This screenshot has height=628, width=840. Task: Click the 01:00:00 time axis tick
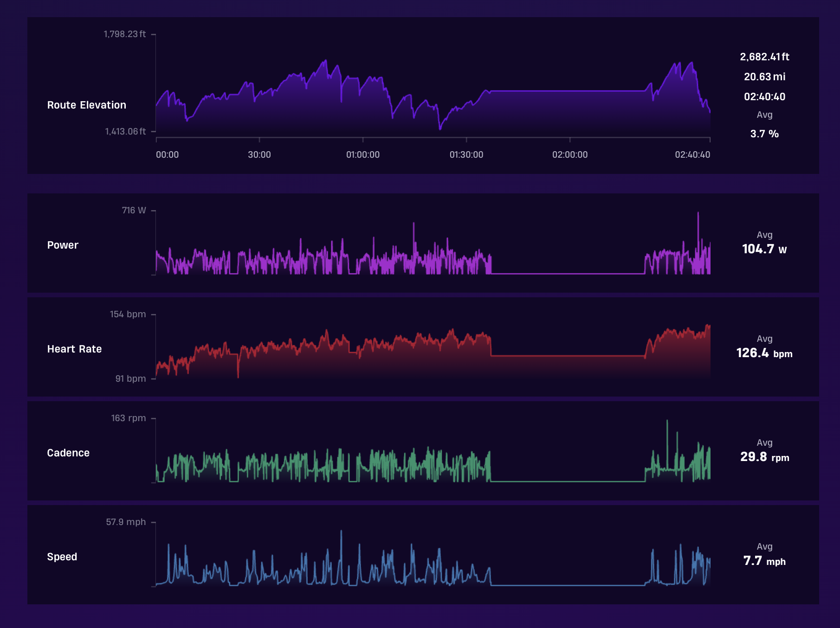click(x=362, y=154)
